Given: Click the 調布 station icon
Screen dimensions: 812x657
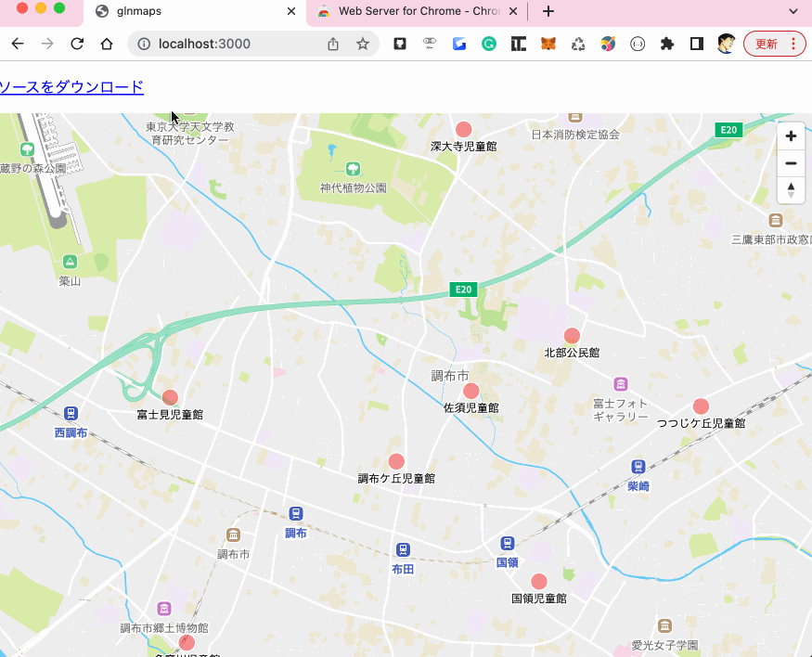Looking at the screenshot, I should [x=296, y=513].
